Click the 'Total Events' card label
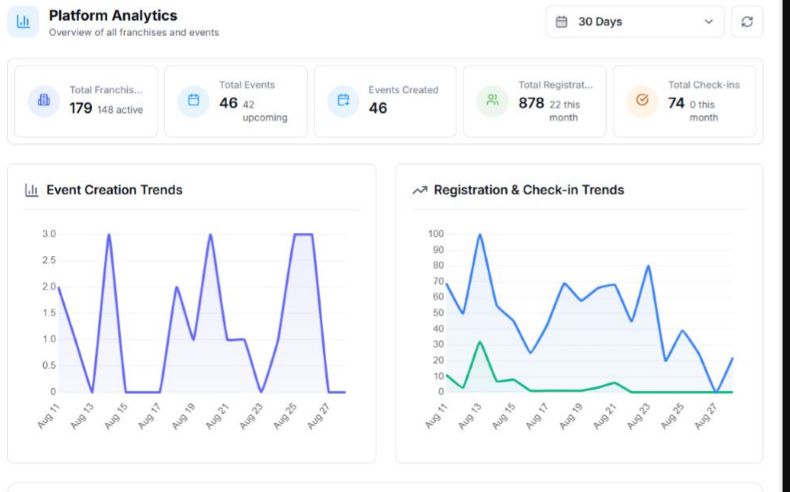The height and width of the screenshot is (492, 790). click(x=247, y=85)
